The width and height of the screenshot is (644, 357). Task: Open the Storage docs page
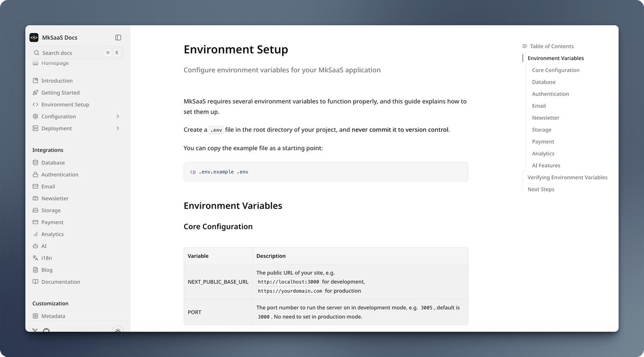click(x=51, y=211)
